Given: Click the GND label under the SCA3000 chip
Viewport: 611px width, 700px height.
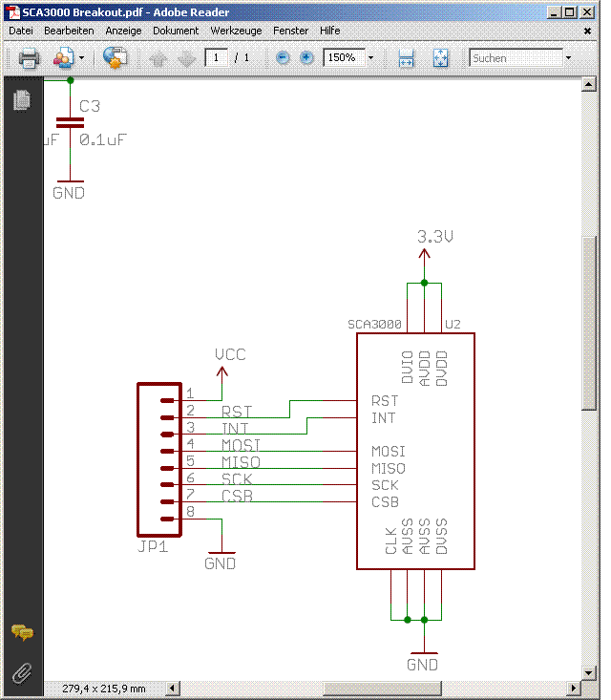Looking at the screenshot, I should click(x=422, y=666).
